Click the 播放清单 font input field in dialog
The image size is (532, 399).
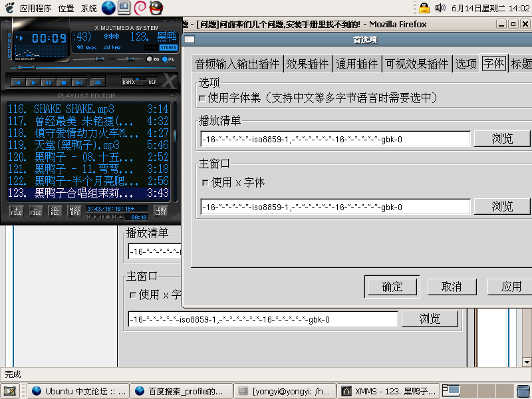tap(335, 139)
